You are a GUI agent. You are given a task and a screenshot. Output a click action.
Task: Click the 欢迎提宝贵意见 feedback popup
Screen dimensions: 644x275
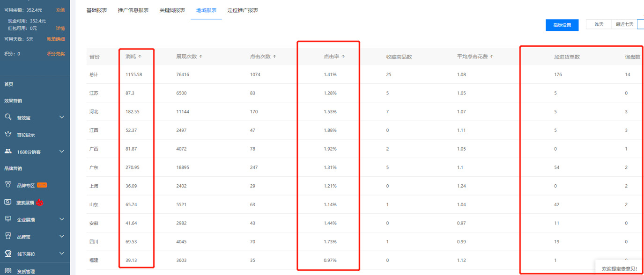(620, 268)
